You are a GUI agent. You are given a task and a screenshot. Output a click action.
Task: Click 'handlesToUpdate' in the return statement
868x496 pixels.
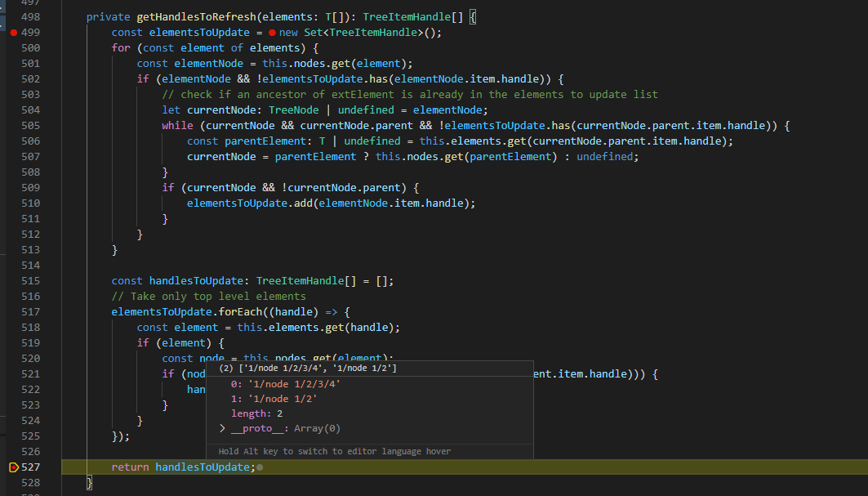pos(202,467)
